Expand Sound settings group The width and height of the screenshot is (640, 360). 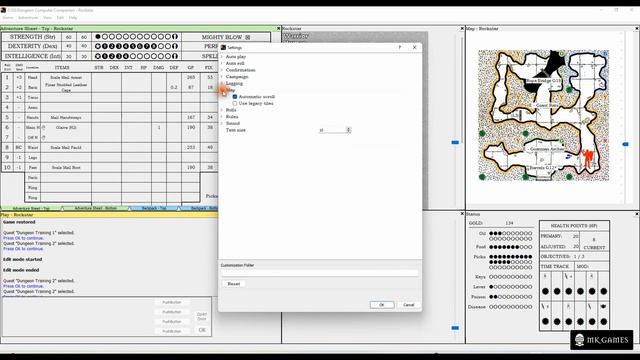pyautogui.click(x=222, y=123)
